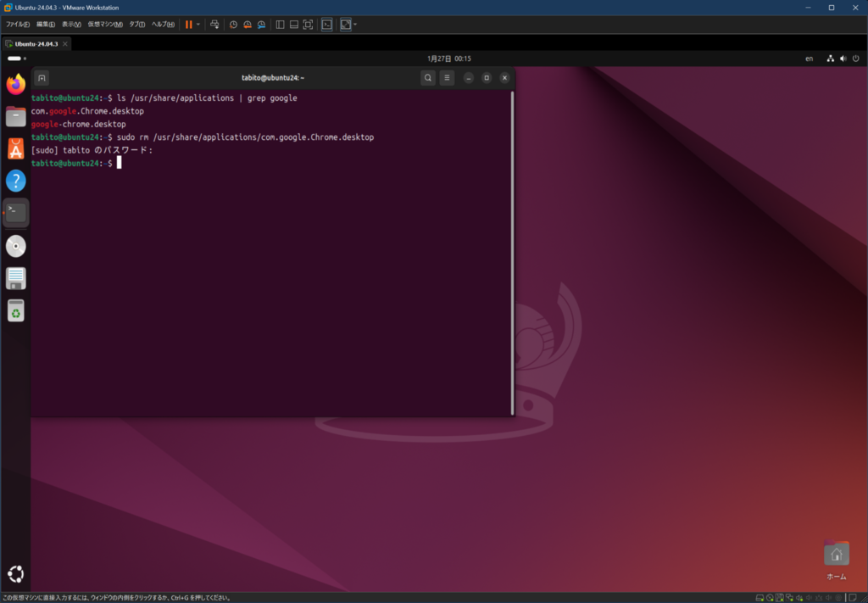Toggle the thumbnail bar icon in toolbar
Screen dimensions: 868x603
pyautogui.click(x=294, y=25)
